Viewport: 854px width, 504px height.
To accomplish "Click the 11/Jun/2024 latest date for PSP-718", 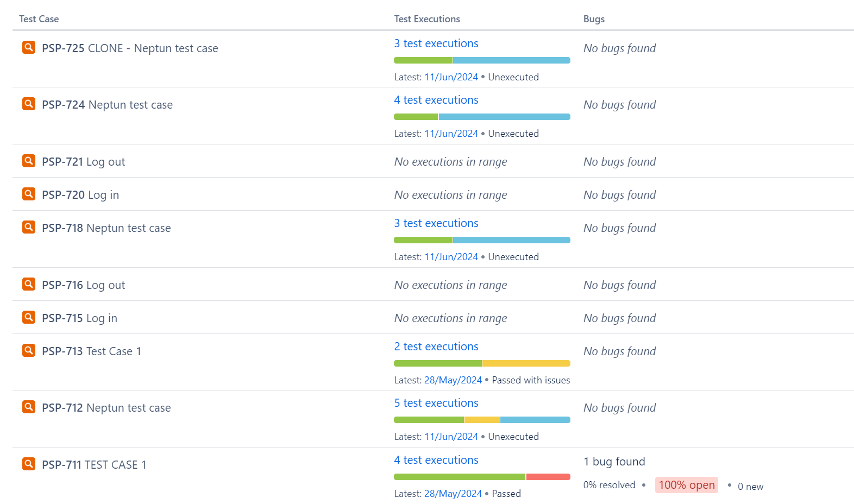I will (451, 257).
